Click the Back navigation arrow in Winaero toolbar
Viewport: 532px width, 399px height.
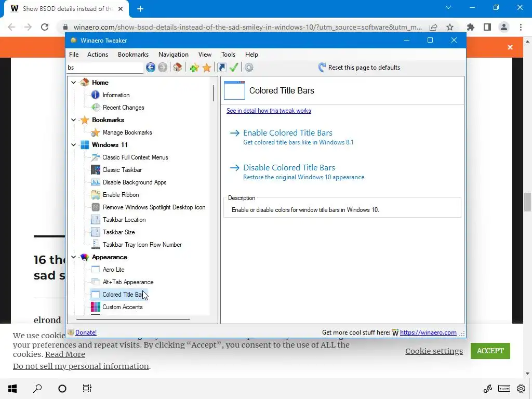pos(151,68)
